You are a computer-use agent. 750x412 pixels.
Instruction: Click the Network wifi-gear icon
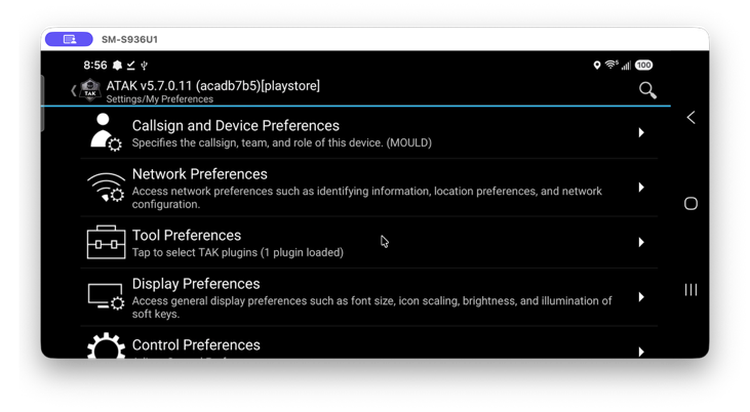tap(106, 187)
